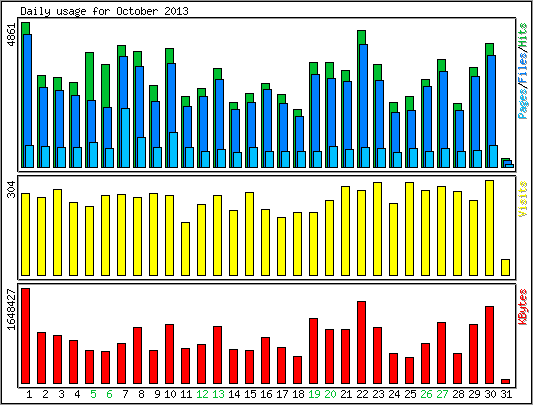The image size is (533, 405).
Task: Click day 12 on the x-axis
Action: (202, 394)
